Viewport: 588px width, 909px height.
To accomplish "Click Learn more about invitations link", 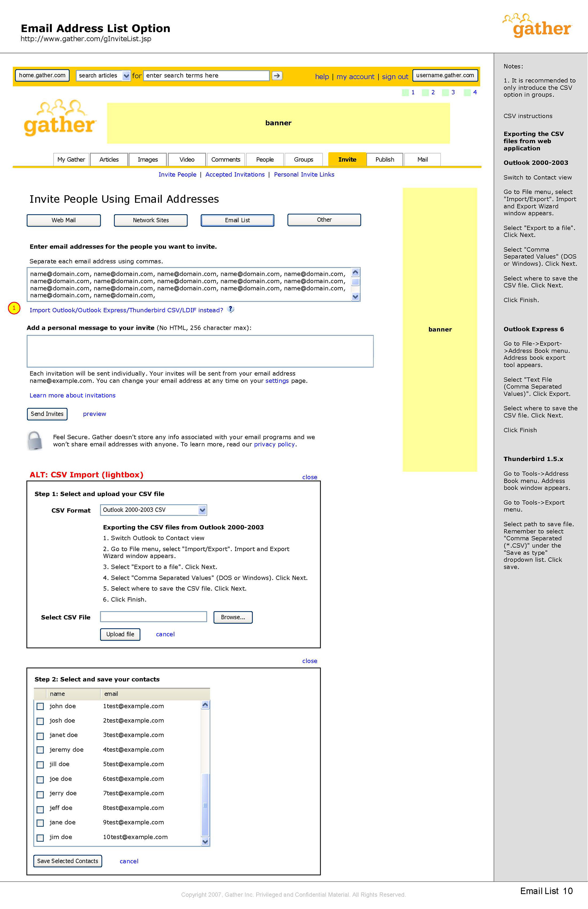I will 73,395.
